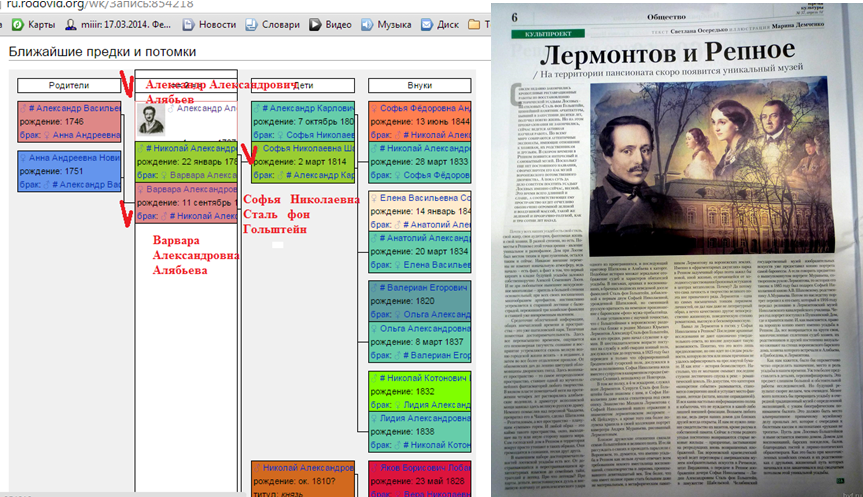This screenshot has width=863, height=497.
Task: Click the Родители column header
Action: point(69,85)
